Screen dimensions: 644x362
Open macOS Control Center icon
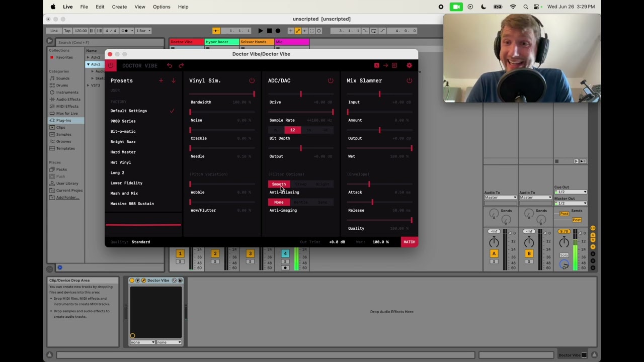point(537,7)
